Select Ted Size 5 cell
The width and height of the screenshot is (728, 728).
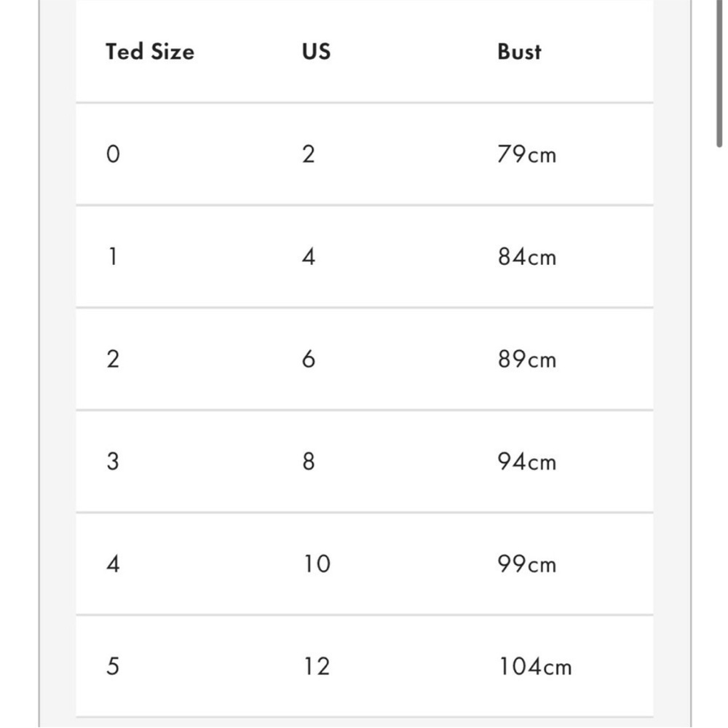113,667
